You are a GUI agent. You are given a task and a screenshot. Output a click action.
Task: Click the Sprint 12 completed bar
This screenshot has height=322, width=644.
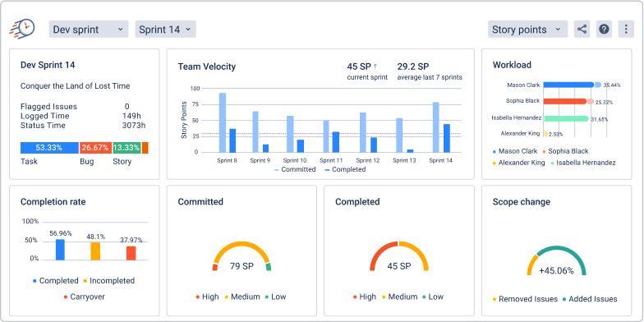(374, 145)
